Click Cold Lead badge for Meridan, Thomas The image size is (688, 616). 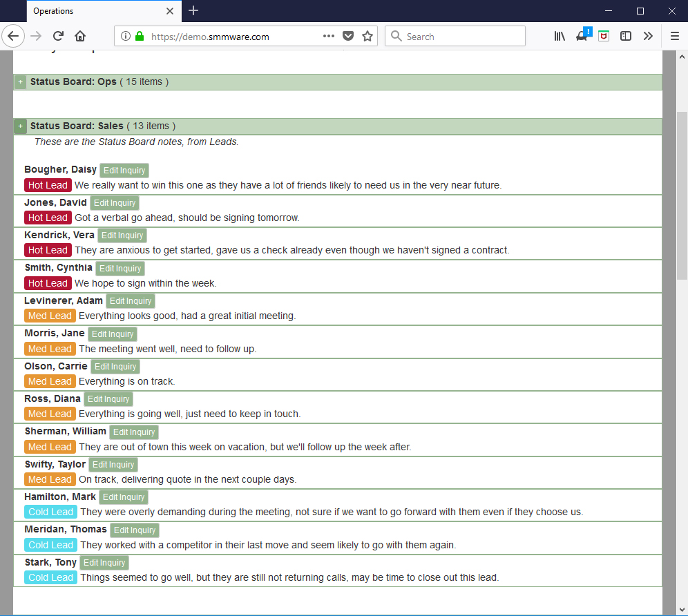pyautogui.click(x=50, y=545)
